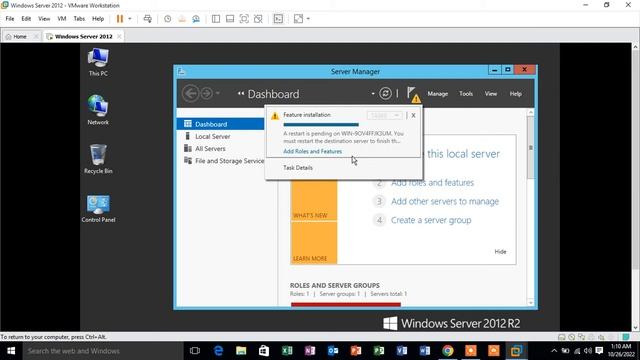Open the This PC desktop icon
This screenshot has height=360, width=640.
coord(98,62)
